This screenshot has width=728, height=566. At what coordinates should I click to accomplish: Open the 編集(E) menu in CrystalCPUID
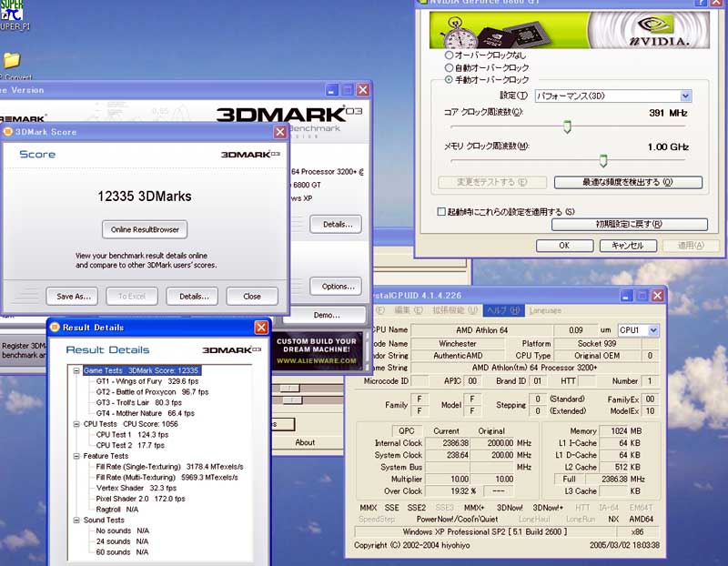coord(409,310)
